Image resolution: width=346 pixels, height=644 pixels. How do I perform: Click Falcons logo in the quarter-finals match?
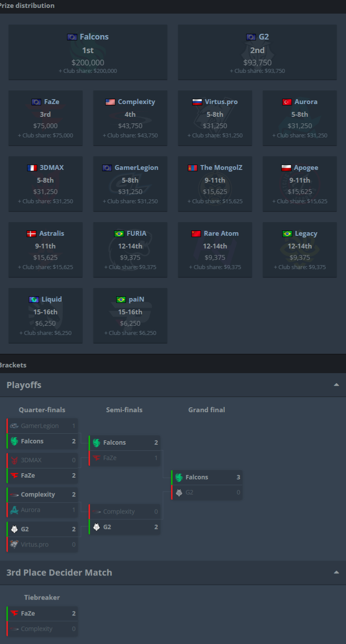click(x=14, y=441)
